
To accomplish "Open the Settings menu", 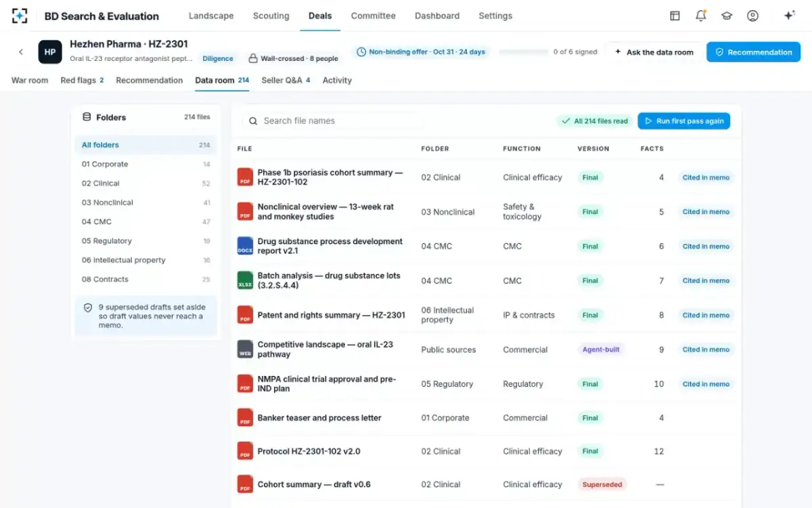I will (x=495, y=16).
